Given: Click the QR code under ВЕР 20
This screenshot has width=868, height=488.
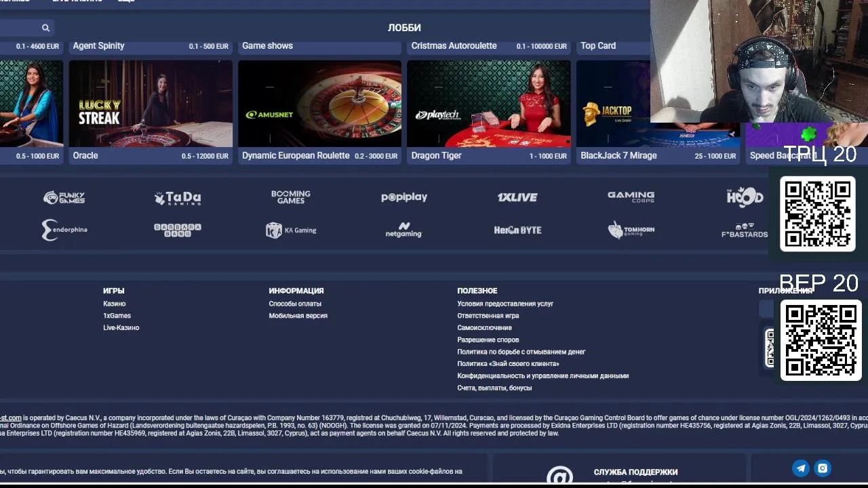Looking at the screenshot, I should (821, 340).
